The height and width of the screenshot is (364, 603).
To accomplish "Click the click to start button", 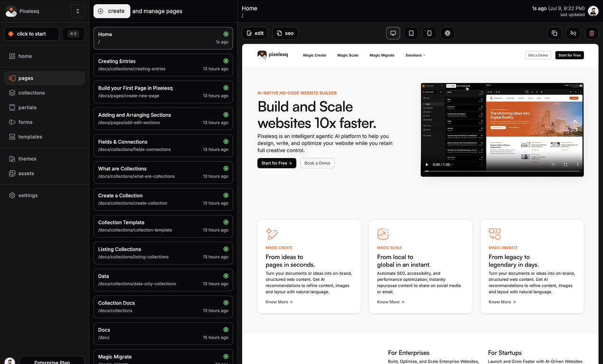I will (x=32, y=34).
